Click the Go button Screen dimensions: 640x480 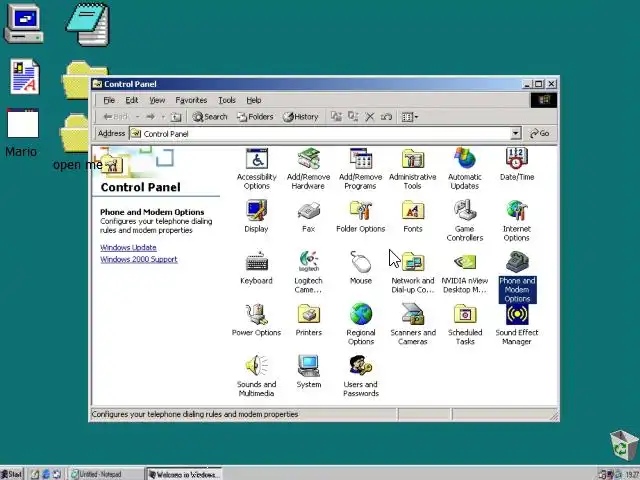[x=540, y=133]
